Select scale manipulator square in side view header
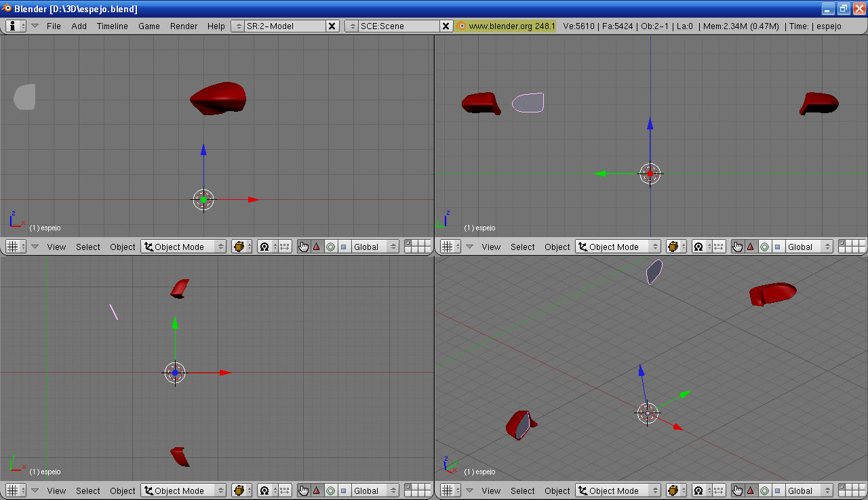The width and height of the screenshot is (868, 500). [777, 247]
